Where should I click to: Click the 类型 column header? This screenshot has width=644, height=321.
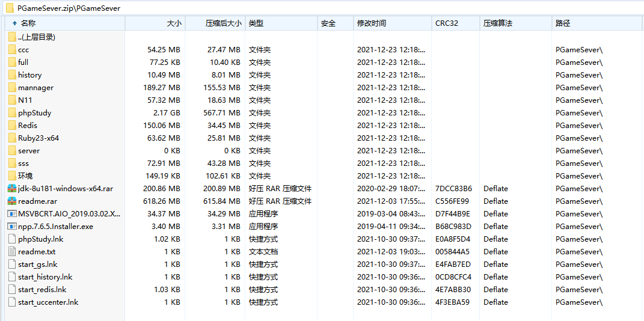256,23
